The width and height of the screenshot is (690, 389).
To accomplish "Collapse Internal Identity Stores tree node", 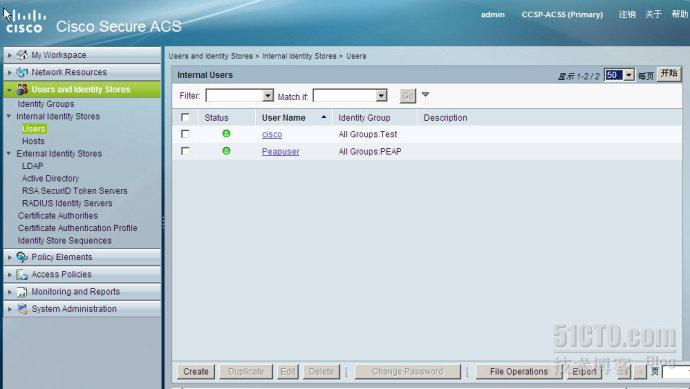I will [x=9, y=116].
